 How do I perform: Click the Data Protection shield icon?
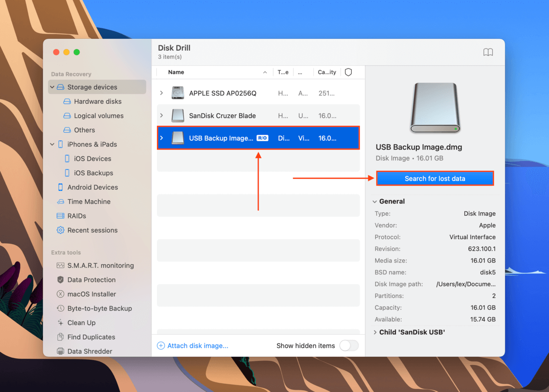(60, 279)
